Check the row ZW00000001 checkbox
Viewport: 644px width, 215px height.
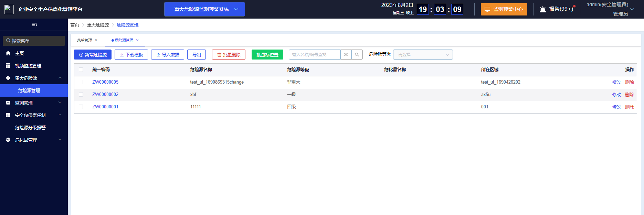coord(81,107)
